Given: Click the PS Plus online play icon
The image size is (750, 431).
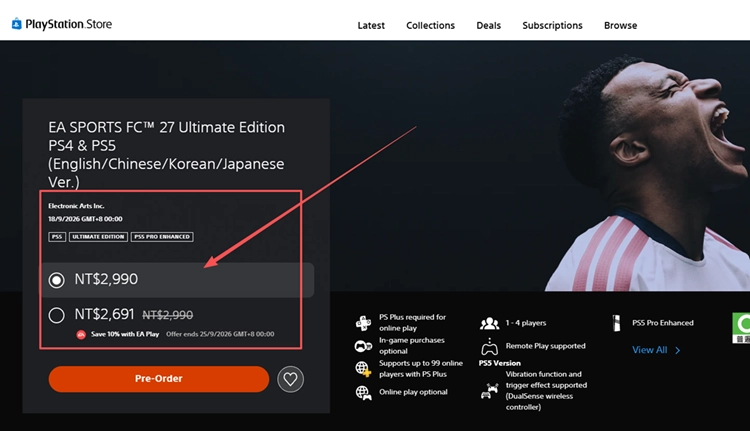Looking at the screenshot, I should (x=363, y=323).
